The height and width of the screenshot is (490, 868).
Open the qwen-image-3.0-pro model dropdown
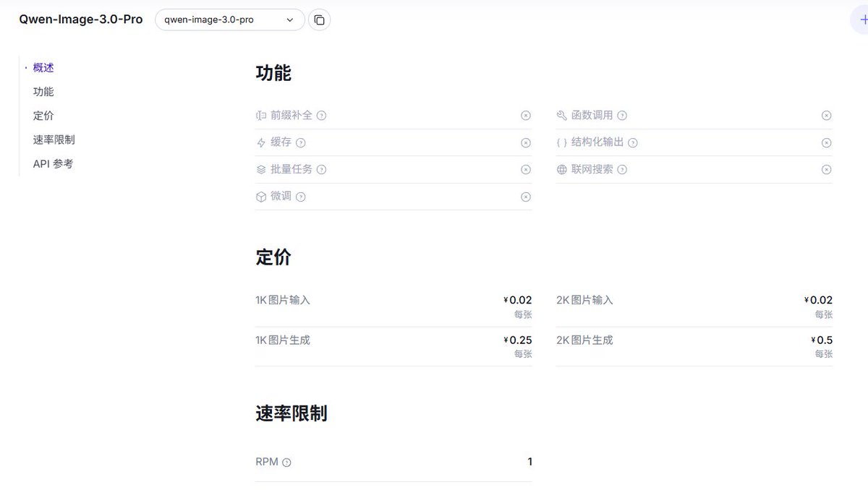230,20
